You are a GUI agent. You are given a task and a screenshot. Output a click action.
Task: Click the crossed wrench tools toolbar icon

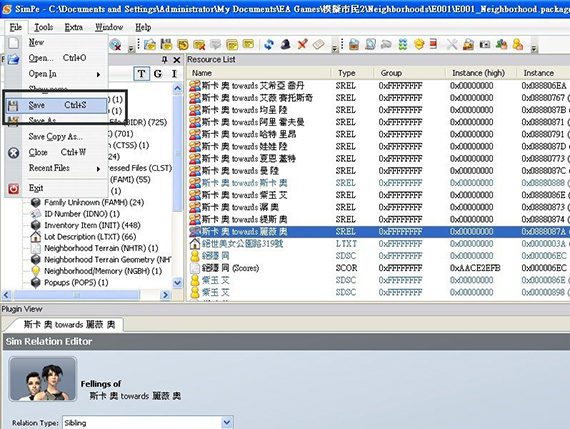tap(452, 45)
